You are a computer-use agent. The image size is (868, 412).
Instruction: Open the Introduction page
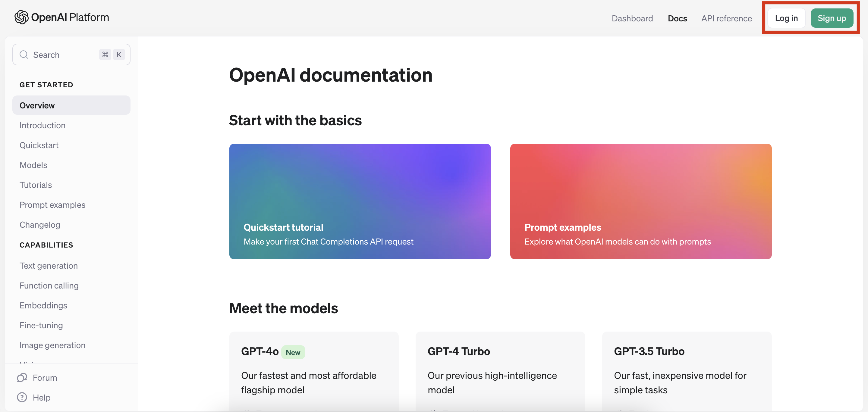pyautogui.click(x=42, y=125)
